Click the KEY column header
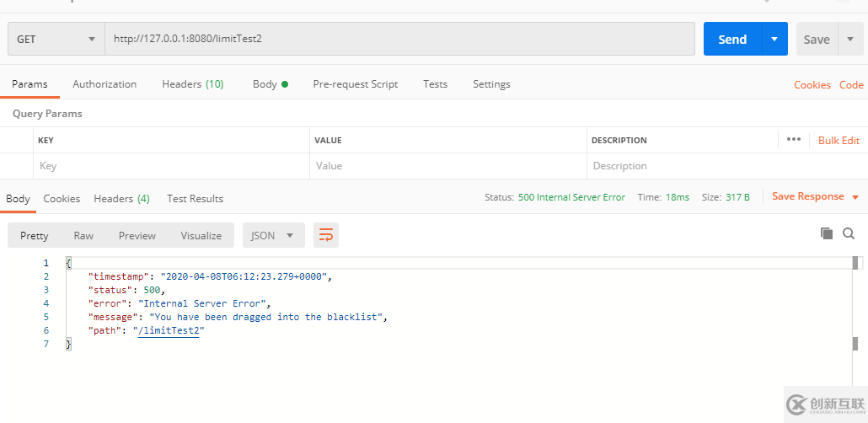 [x=46, y=140]
